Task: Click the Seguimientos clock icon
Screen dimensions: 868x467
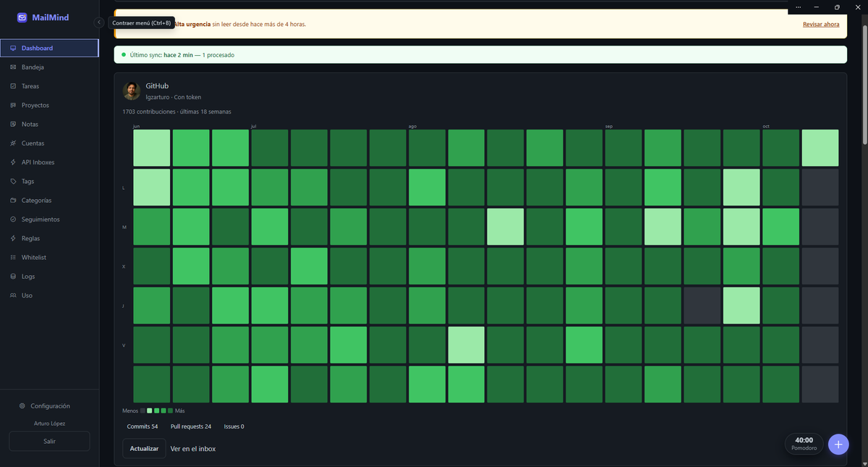Action: tap(13, 219)
